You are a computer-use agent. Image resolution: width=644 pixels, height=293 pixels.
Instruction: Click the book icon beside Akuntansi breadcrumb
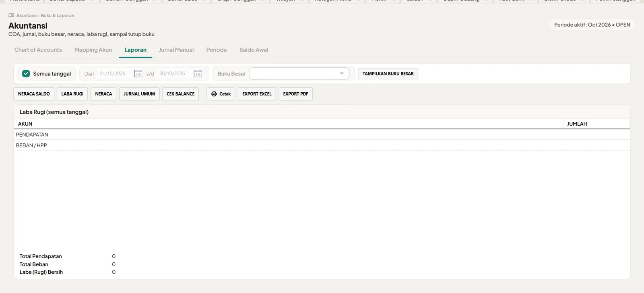tap(11, 15)
